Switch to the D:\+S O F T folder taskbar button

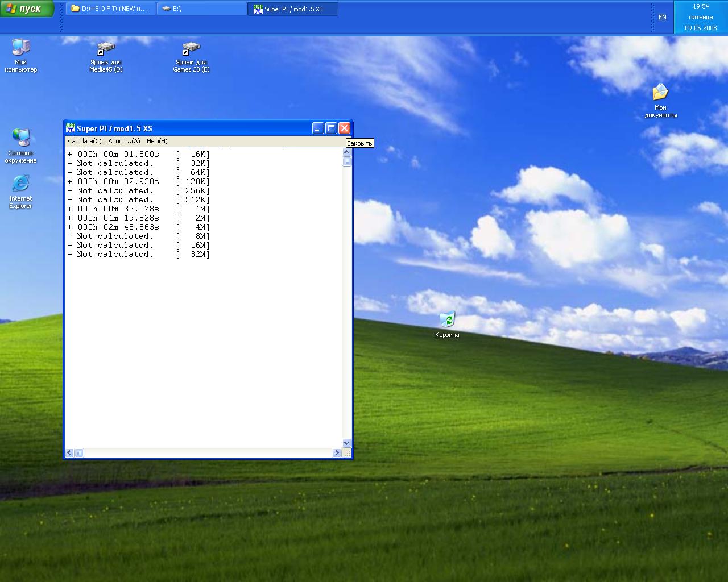(x=111, y=9)
